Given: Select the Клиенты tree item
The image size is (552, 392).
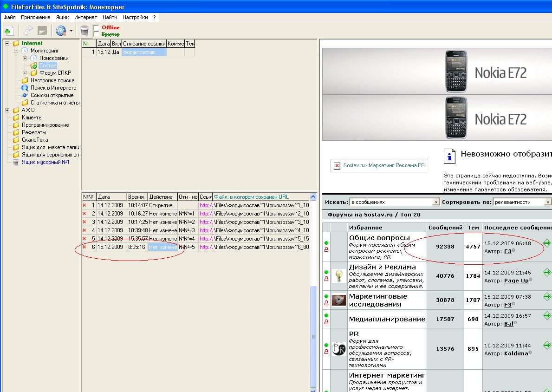Looking at the screenshot, I should (x=32, y=118).
